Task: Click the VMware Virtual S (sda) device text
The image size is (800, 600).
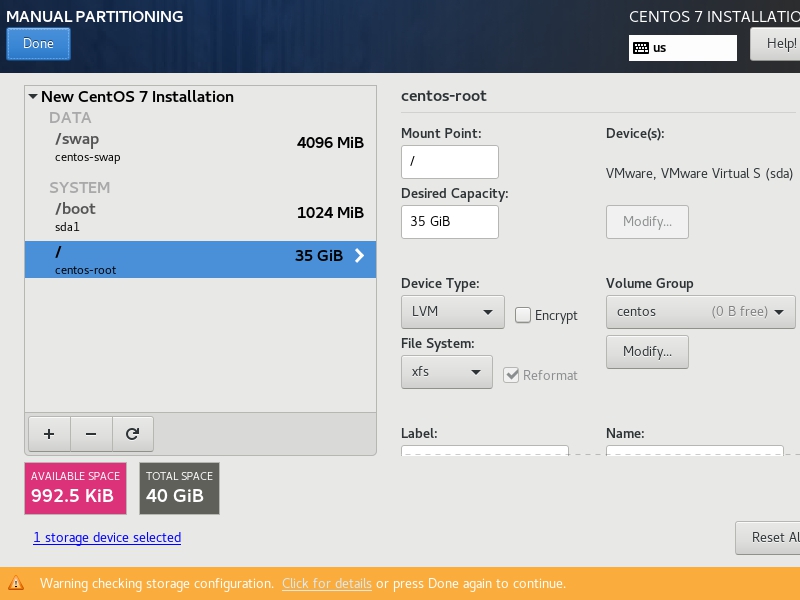Action: pos(699,173)
